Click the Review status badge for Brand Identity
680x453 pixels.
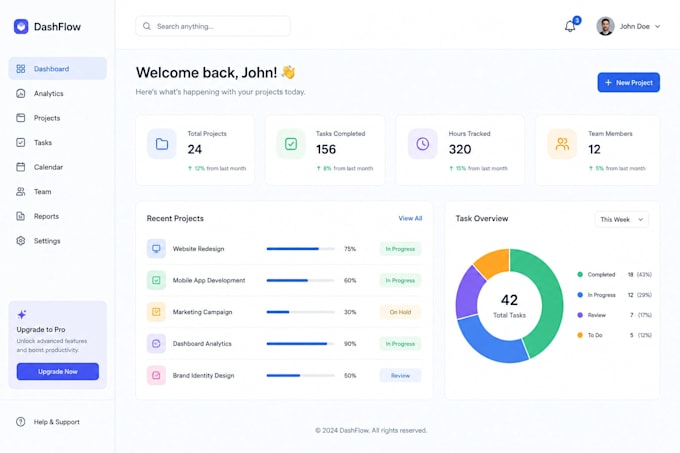click(x=400, y=375)
